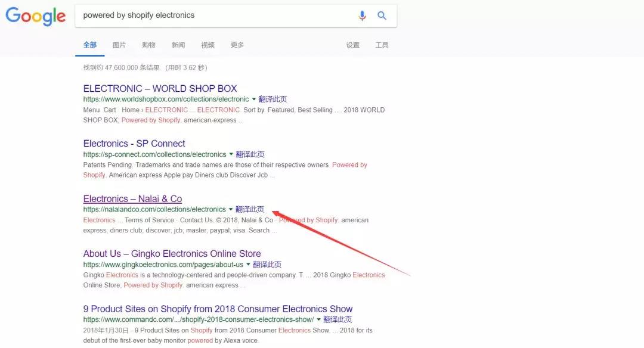Screen dimensions: 644x348
Task: Click the magnifying glass search icon
Action: pos(382,15)
